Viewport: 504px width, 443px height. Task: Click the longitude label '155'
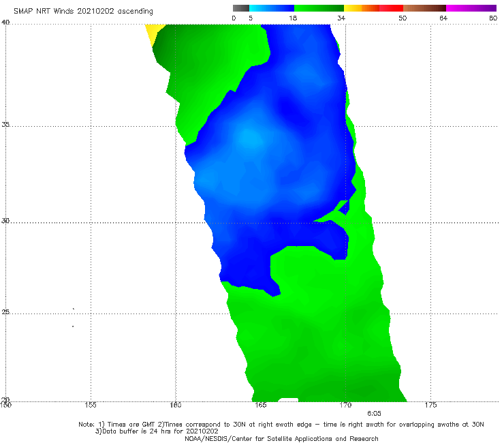(x=91, y=405)
